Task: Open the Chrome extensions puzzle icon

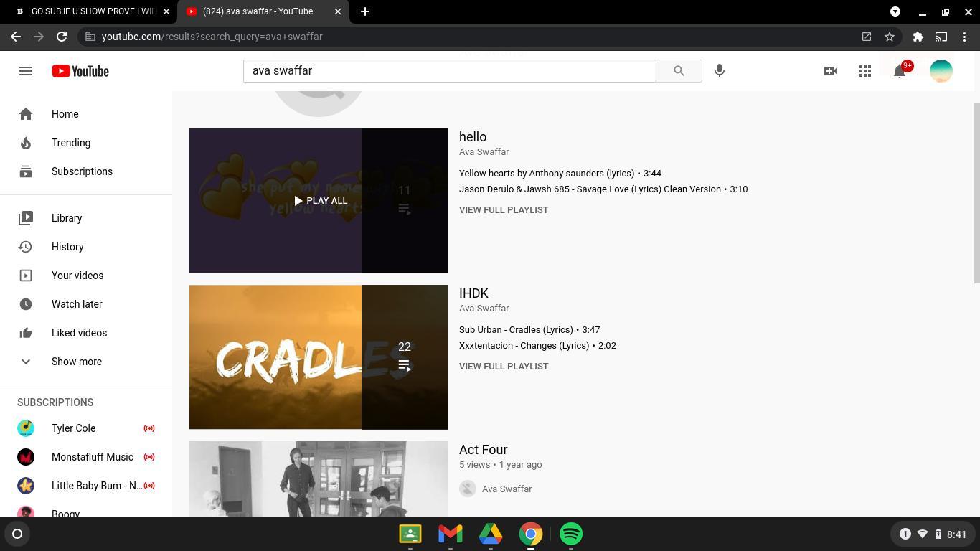Action: tap(918, 37)
